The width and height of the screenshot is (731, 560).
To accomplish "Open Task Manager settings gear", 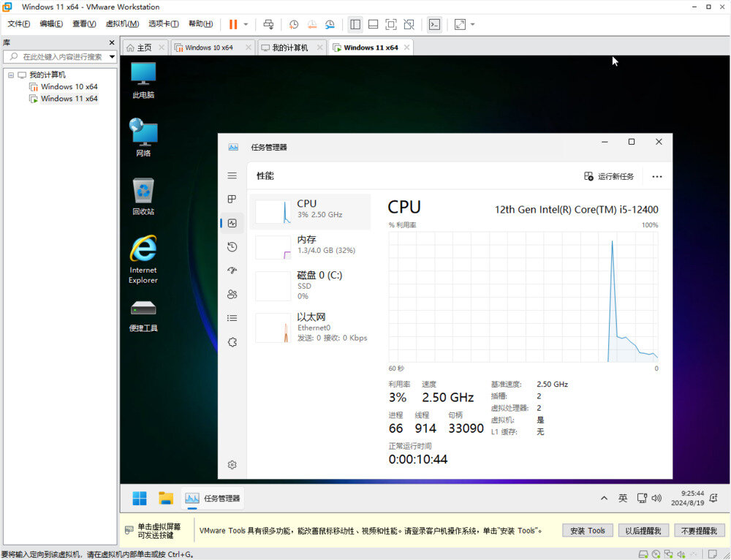I will pos(232,464).
